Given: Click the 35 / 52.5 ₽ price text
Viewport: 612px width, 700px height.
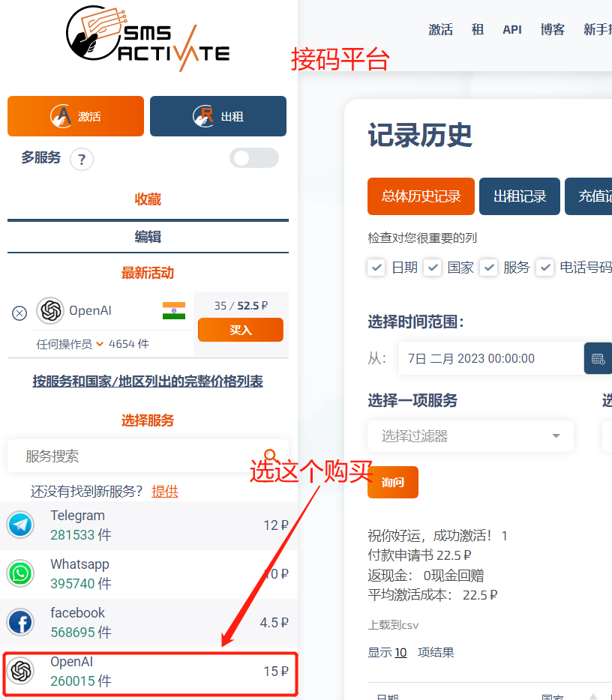Looking at the screenshot, I should pos(241,306).
